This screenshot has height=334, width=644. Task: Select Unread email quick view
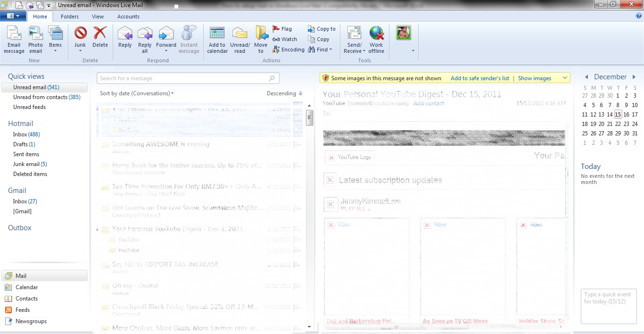(x=45, y=87)
